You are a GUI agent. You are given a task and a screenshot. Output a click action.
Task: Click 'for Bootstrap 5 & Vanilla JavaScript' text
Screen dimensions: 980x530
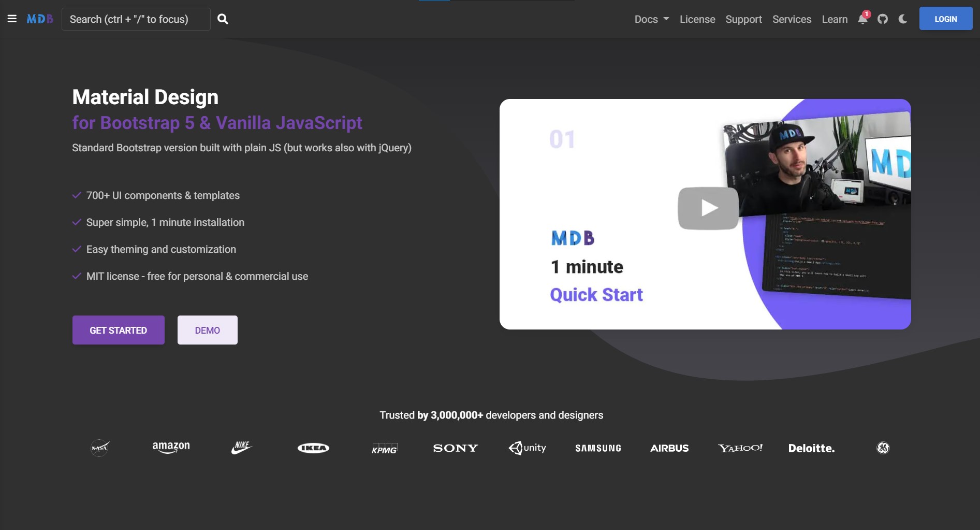tap(217, 123)
